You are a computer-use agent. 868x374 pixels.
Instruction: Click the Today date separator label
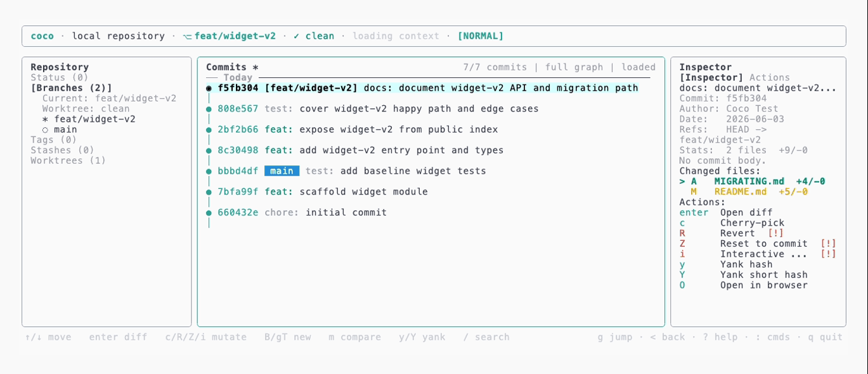[238, 77]
